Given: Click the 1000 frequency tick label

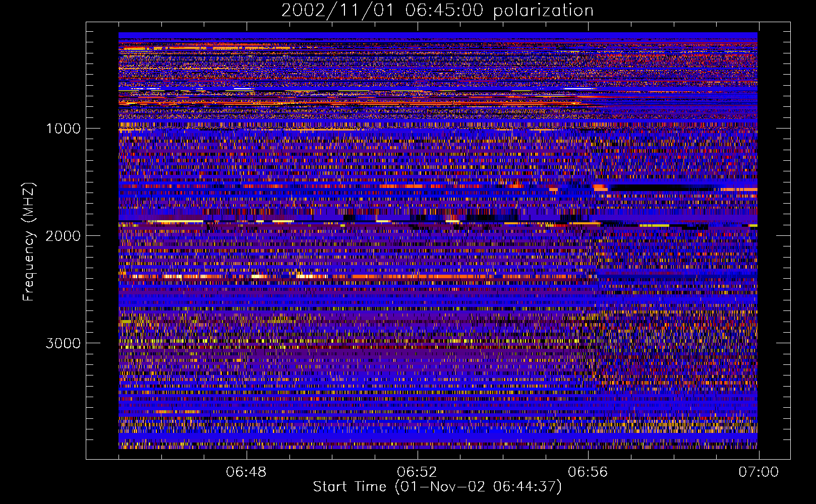Looking at the screenshot, I should (63, 129).
